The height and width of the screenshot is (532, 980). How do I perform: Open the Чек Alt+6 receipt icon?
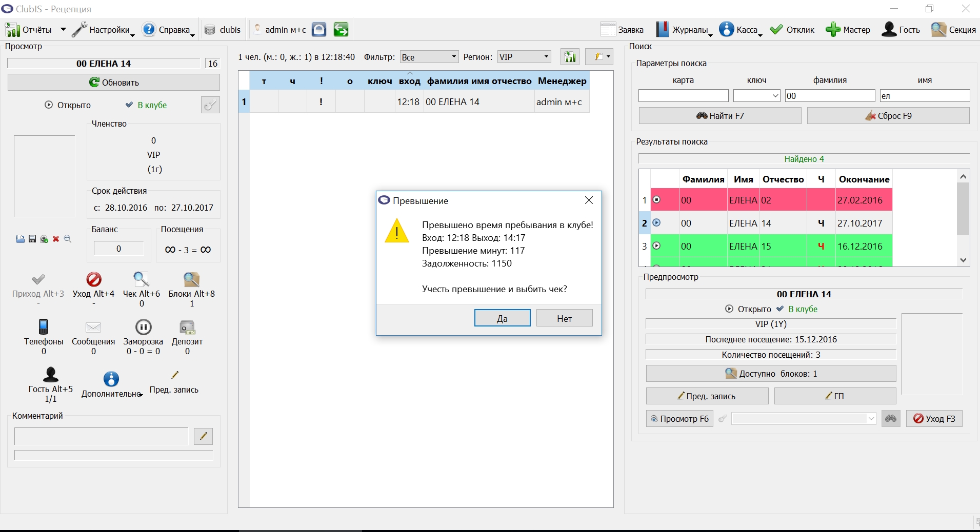(142, 279)
